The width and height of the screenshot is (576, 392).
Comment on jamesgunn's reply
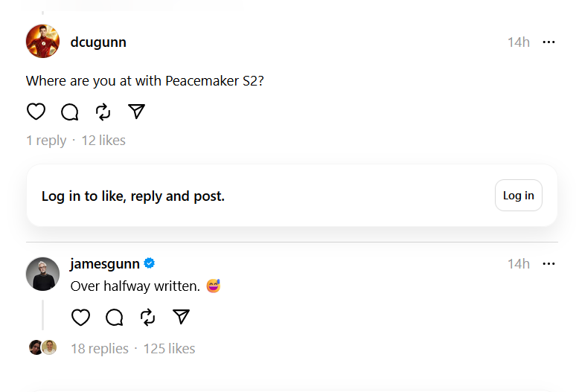114,318
